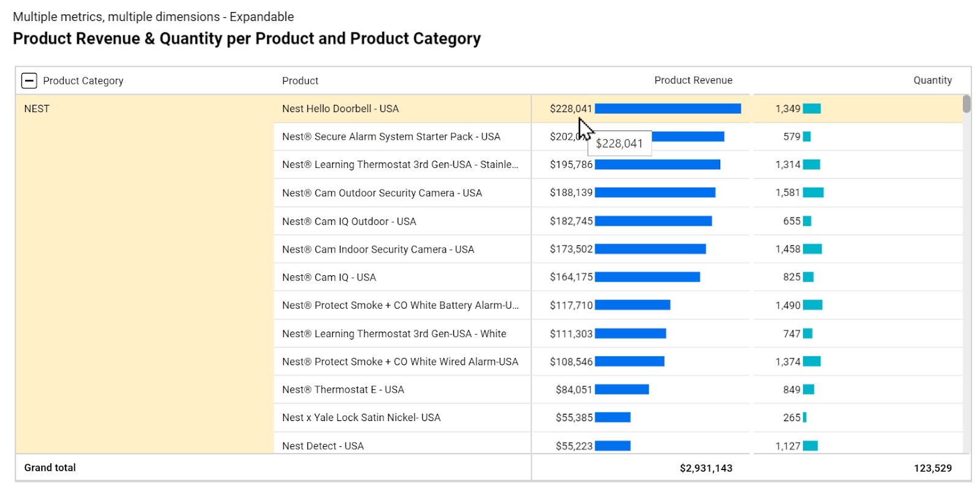The height and width of the screenshot is (494, 980).
Task: Click the $188,139 revenue value
Action: click(571, 192)
